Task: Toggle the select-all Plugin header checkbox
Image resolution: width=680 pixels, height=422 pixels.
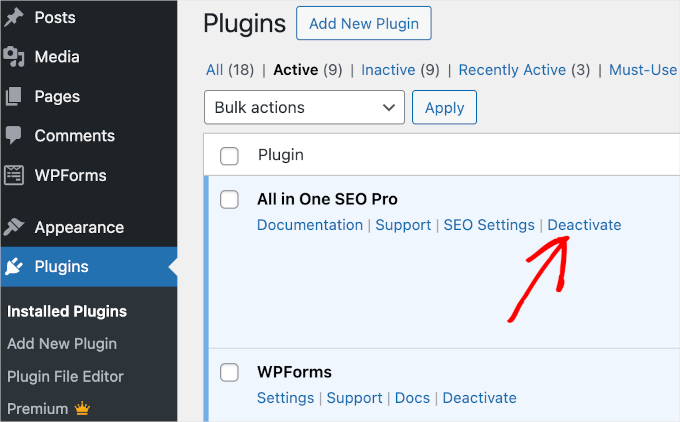Action: pos(229,156)
